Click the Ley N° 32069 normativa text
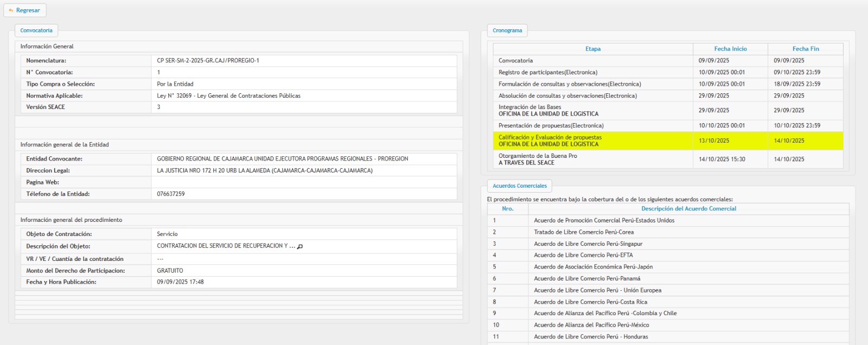Screen dimensions: 868x345 (228, 95)
